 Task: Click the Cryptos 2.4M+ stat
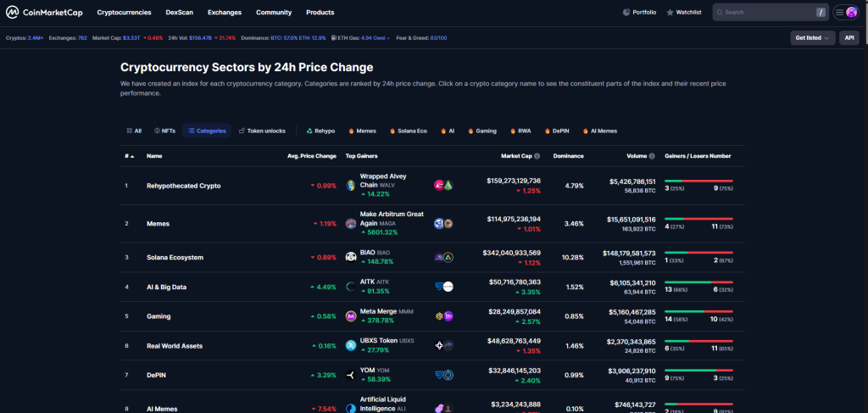click(x=36, y=38)
